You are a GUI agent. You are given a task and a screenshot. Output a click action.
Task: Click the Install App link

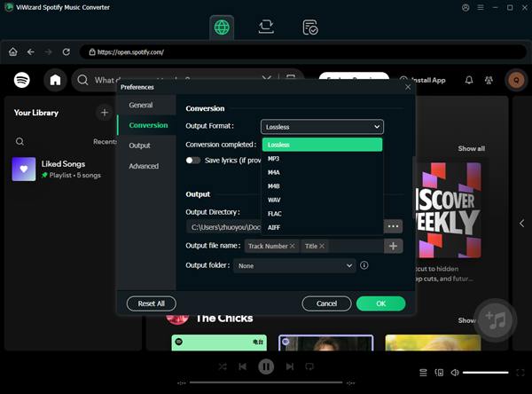(x=423, y=80)
